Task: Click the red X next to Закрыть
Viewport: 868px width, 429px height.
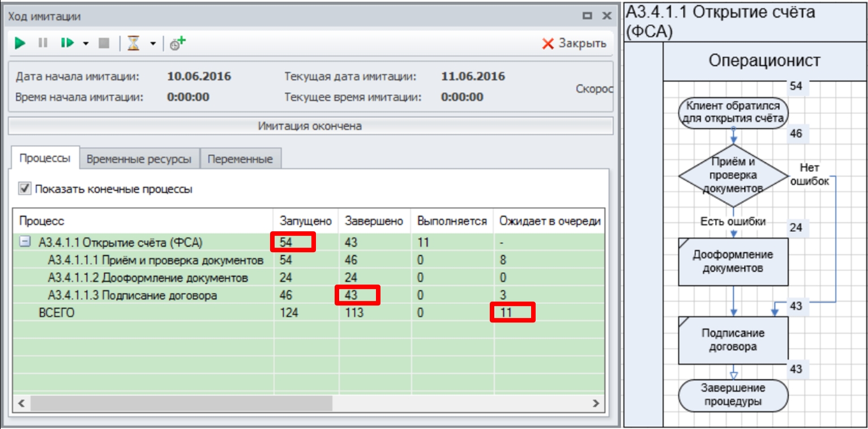Action: click(548, 44)
